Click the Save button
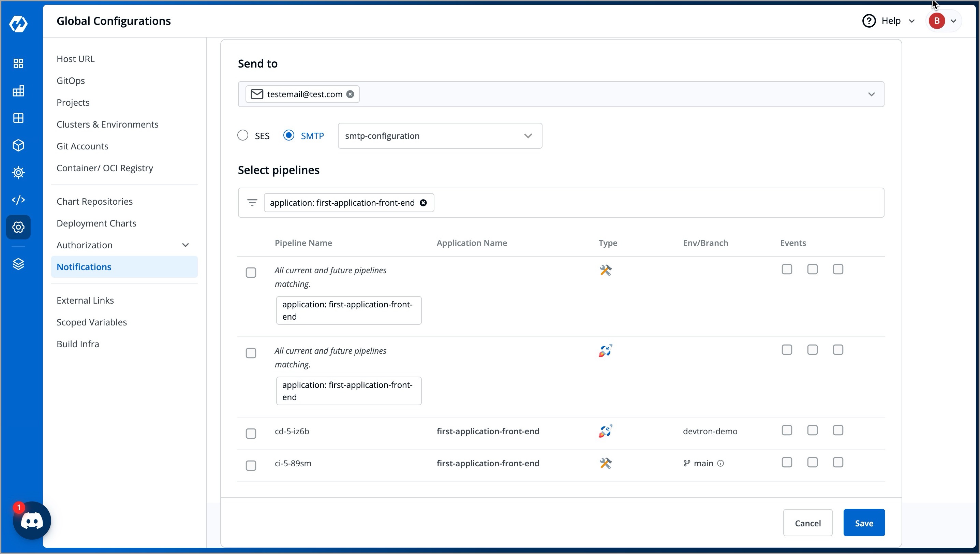 coord(864,523)
